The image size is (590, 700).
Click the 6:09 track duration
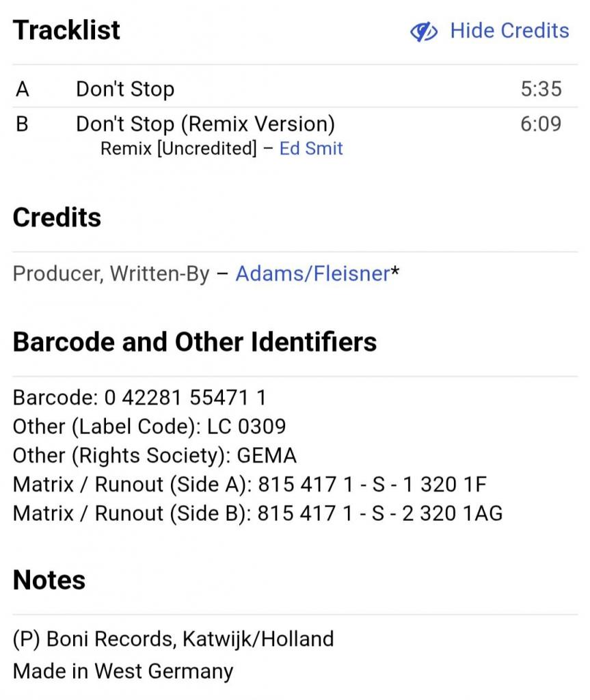click(541, 124)
